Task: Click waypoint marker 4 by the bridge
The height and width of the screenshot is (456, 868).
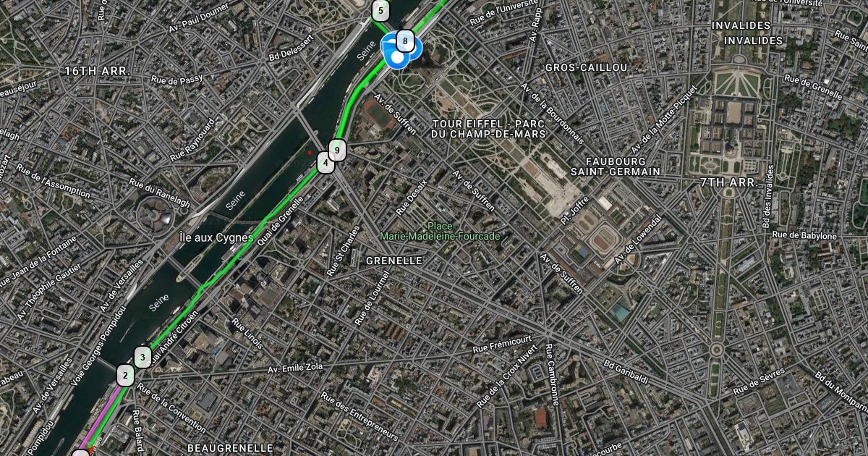Action: (x=325, y=163)
